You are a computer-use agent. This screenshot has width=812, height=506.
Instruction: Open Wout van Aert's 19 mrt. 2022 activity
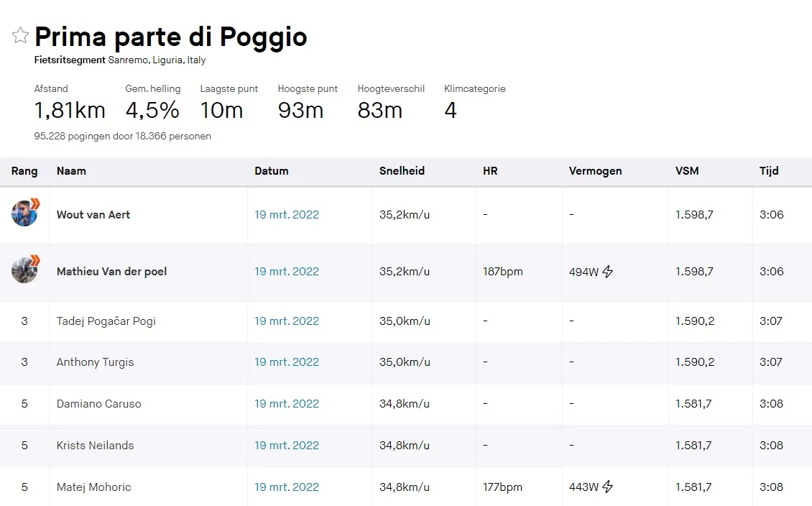pos(287,214)
